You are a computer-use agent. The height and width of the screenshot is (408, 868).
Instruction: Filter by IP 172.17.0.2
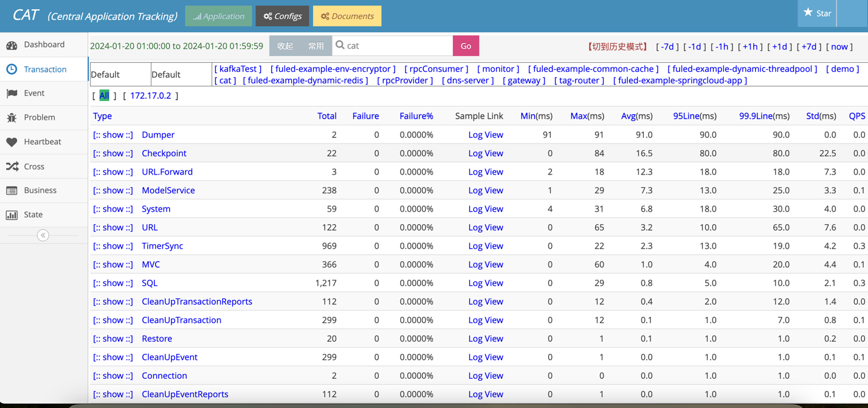point(151,95)
